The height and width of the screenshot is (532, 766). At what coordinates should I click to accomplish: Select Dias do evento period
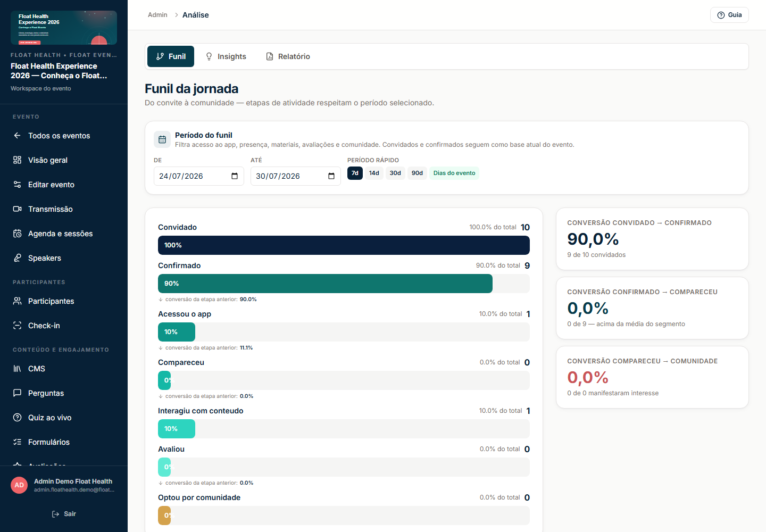point(454,173)
